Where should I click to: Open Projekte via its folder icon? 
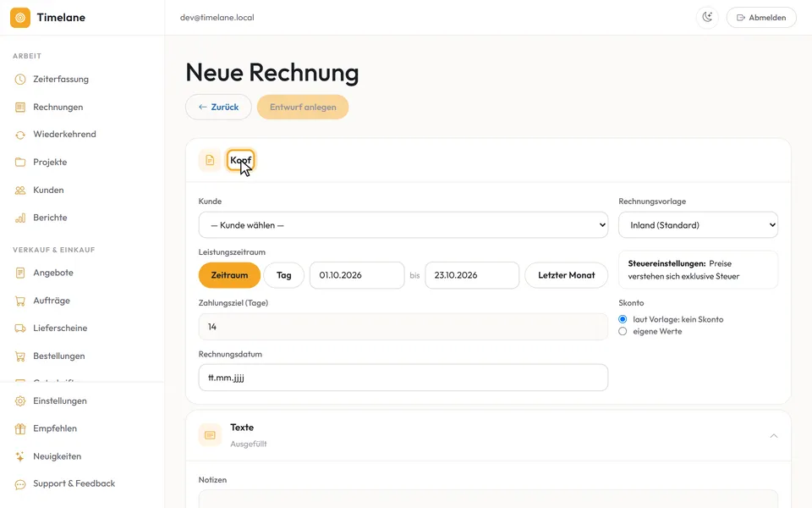point(20,163)
